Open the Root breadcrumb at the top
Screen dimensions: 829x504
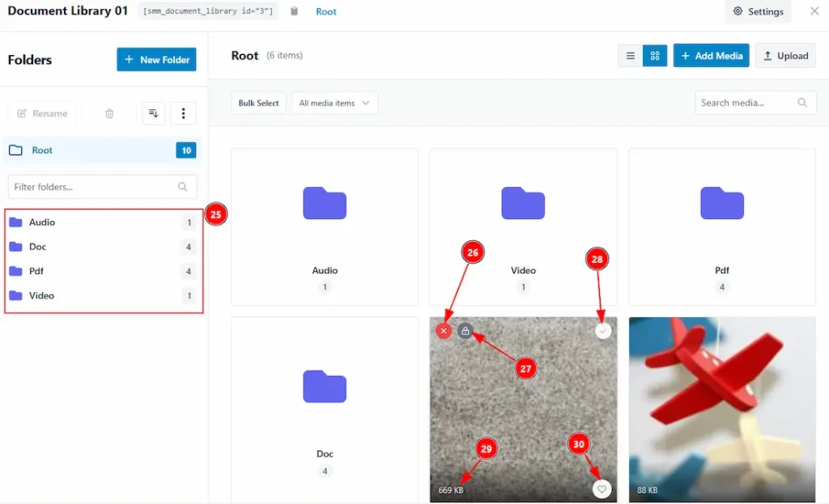coord(326,11)
